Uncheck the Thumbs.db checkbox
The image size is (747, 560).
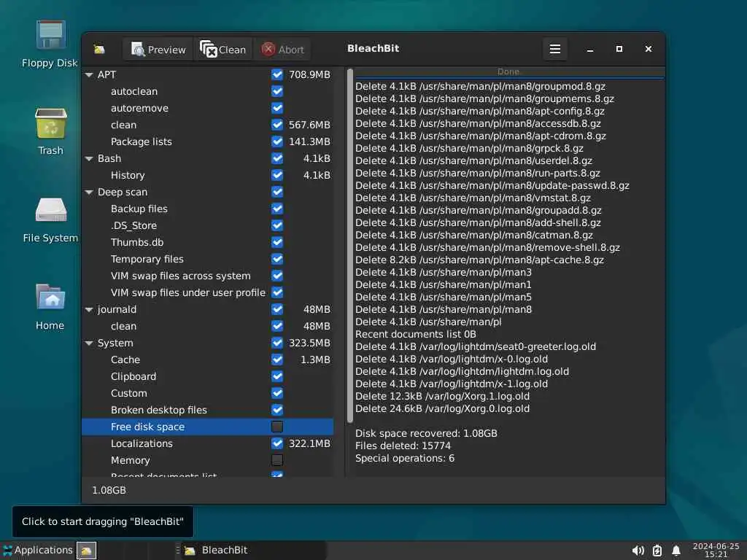[x=277, y=242]
